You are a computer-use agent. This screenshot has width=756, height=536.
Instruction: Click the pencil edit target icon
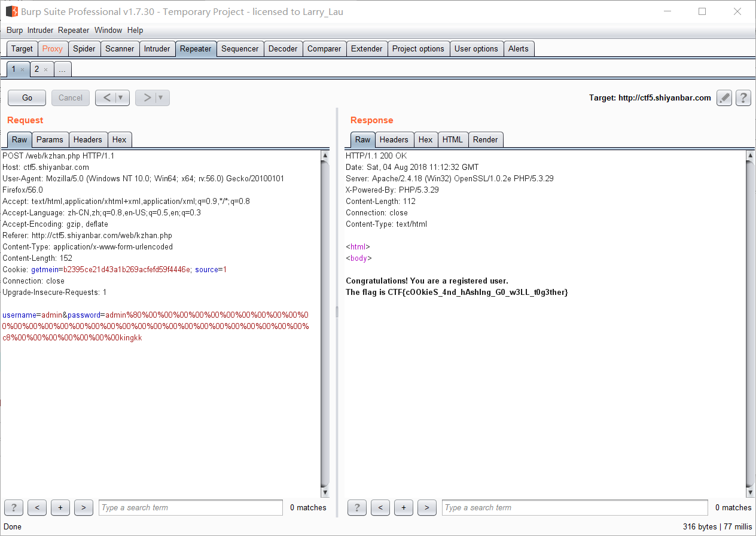click(x=724, y=98)
